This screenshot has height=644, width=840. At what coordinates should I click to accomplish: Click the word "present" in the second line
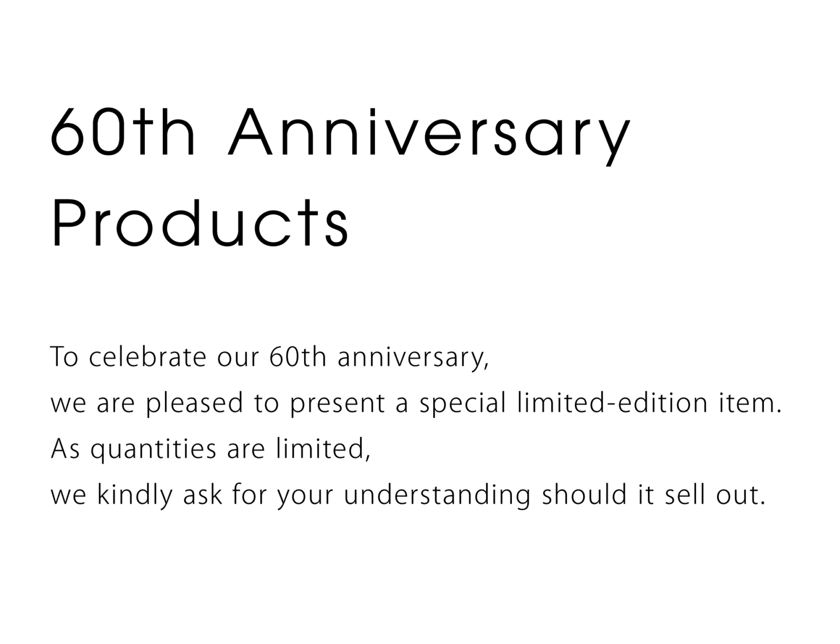pyautogui.click(x=338, y=403)
